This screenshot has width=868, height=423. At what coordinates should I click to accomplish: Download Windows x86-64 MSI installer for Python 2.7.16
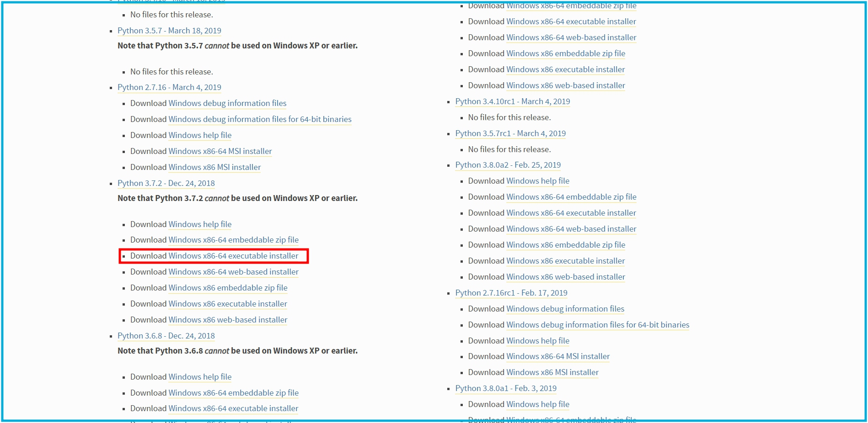[220, 151]
